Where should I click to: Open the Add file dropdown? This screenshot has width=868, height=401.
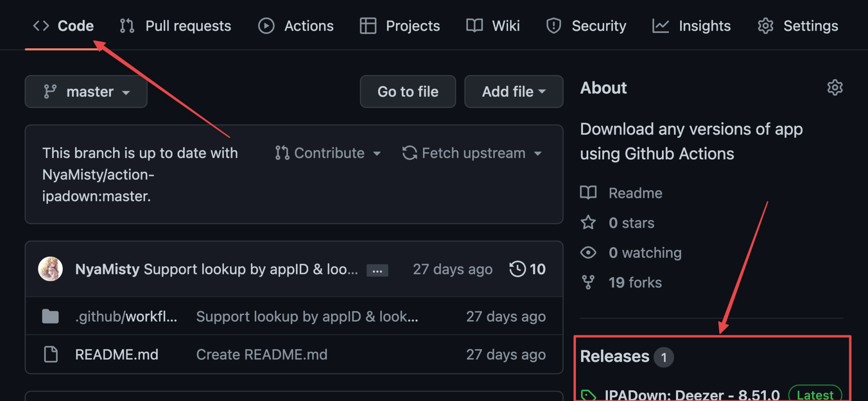(514, 92)
